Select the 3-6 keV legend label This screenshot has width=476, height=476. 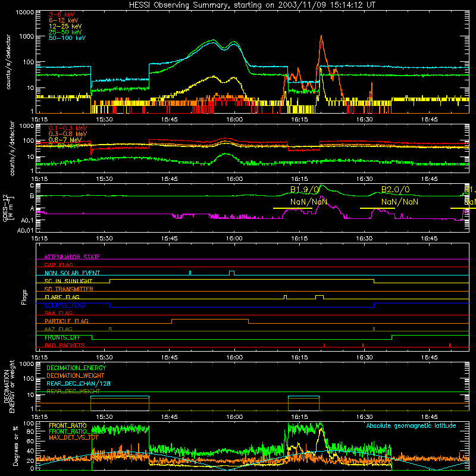(x=62, y=14)
